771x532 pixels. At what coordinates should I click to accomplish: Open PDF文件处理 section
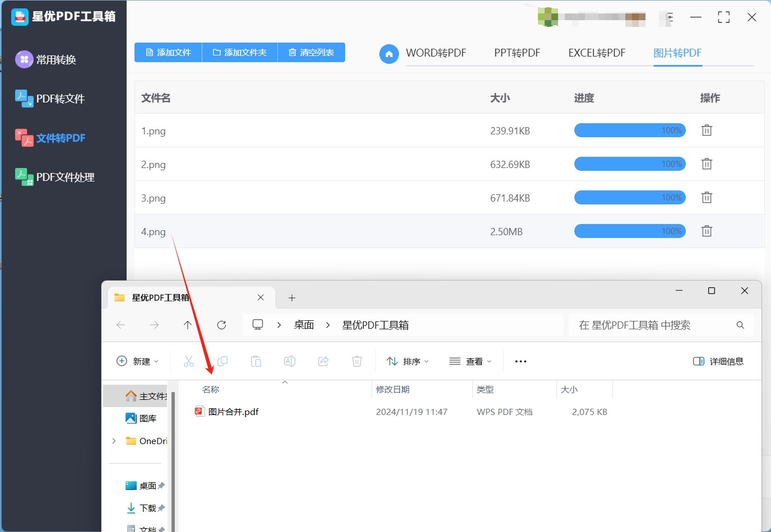(x=55, y=177)
